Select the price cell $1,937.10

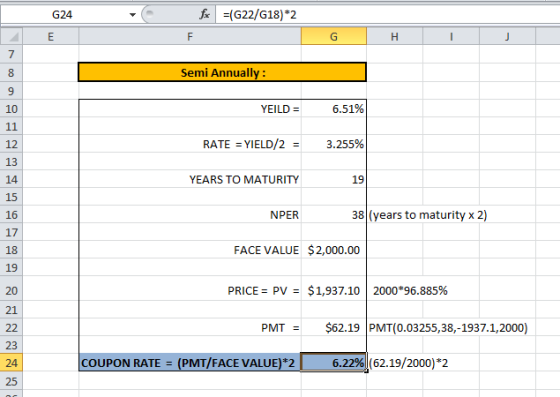pyautogui.click(x=334, y=291)
